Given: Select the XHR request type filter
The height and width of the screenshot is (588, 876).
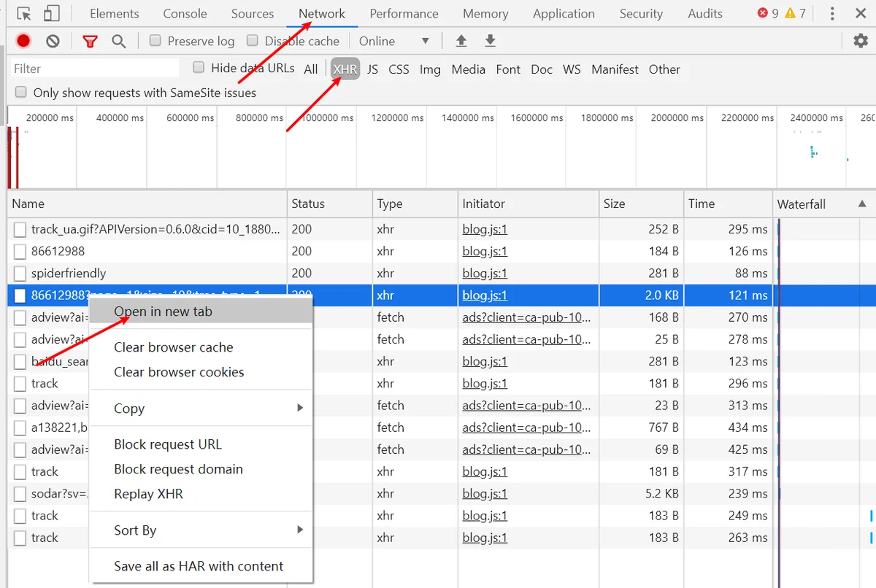Looking at the screenshot, I should tap(345, 69).
